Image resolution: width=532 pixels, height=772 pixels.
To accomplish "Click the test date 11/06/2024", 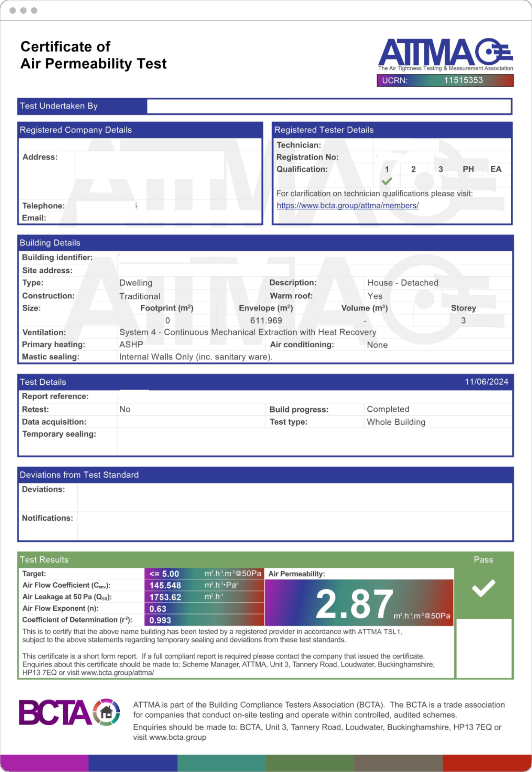I will click(487, 382).
